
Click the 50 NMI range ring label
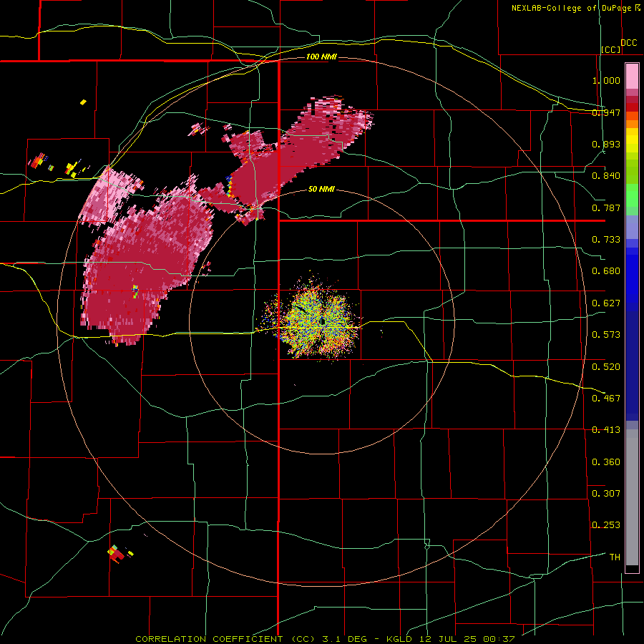click(321, 189)
